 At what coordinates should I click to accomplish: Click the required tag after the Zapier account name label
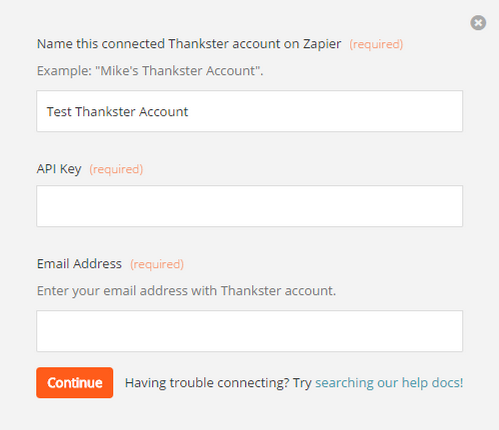click(x=376, y=44)
